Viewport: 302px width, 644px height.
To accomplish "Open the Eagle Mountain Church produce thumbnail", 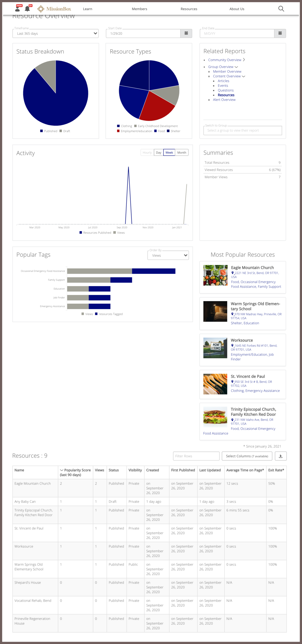I will 215,275.
